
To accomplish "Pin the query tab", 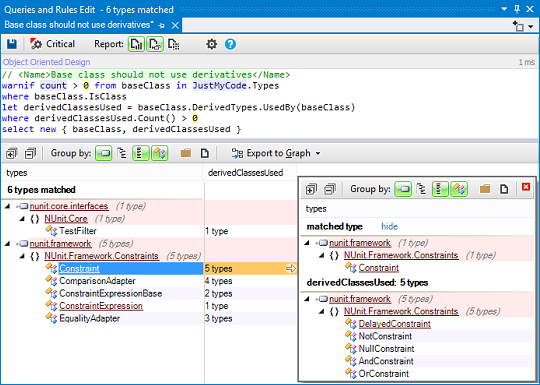I will (162, 25).
